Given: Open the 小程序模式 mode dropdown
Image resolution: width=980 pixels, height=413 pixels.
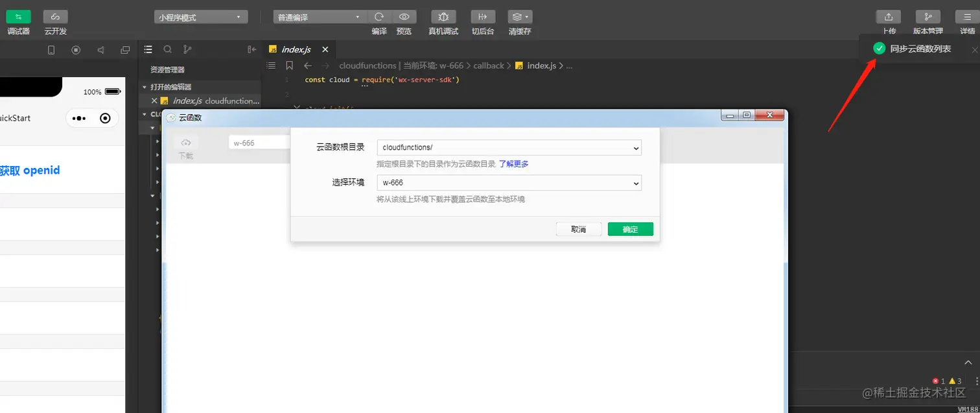Looking at the screenshot, I should (x=201, y=18).
